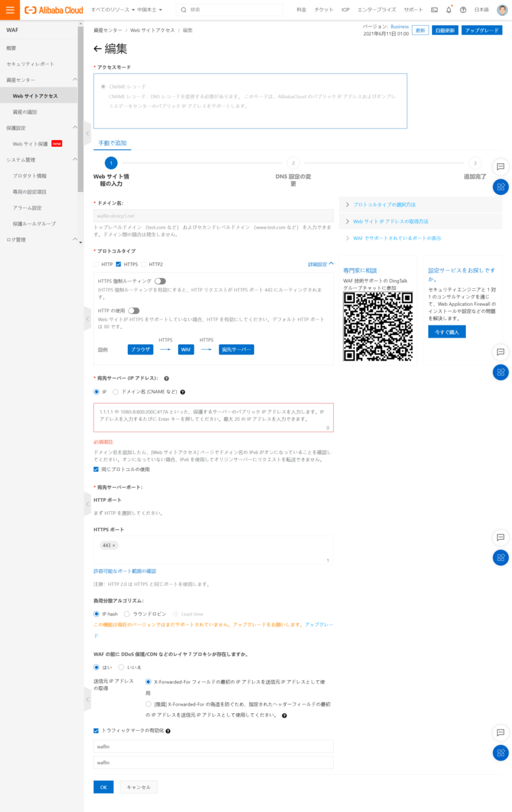
Task: Click the destination server IP address text area
Action: tap(213, 418)
